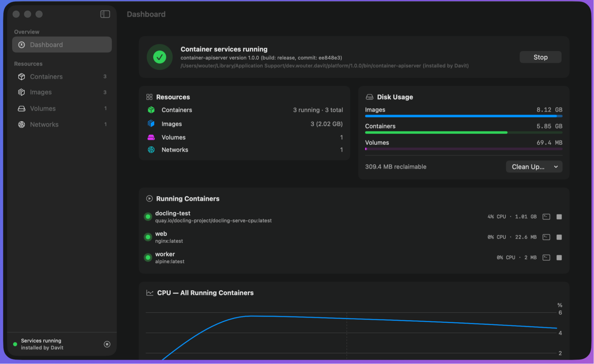Click the Disk Usage drive icon
Image resolution: width=594 pixels, height=364 pixels.
tap(369, 97)
